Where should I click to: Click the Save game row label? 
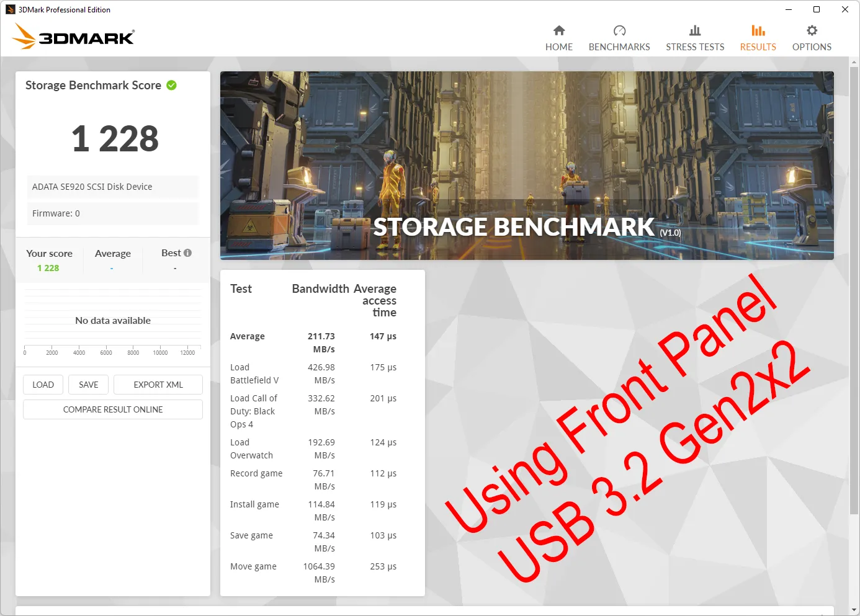[251, 535]
